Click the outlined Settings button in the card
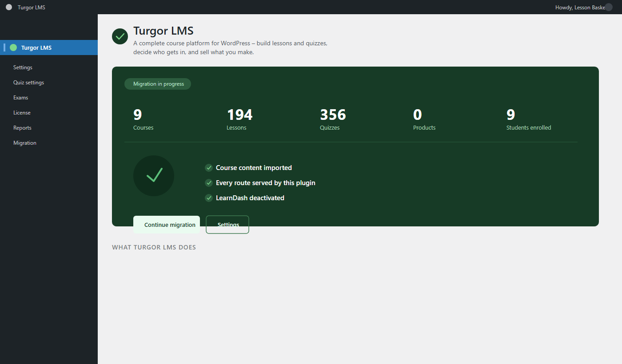 [x=227, y=225]
